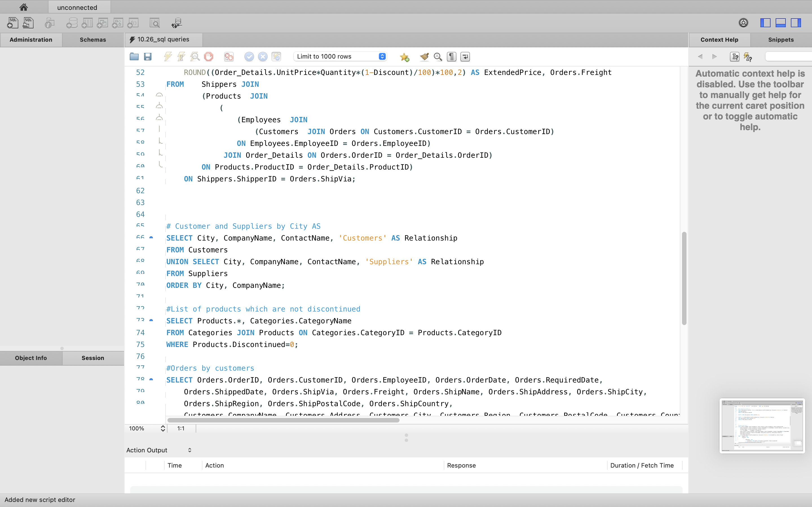This screenshot has height=507, width=812.
Task: Roll back the current transaction
Action: (263, 57)
